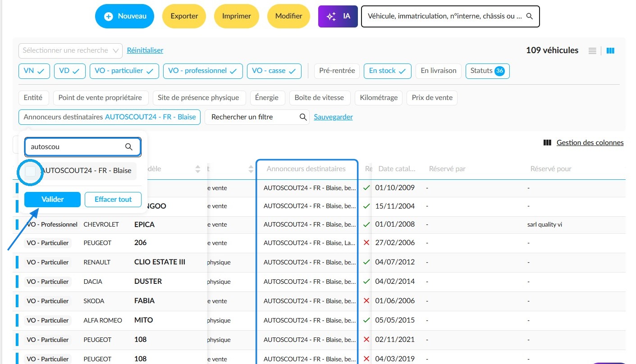This screenshot has height=364, width=636.
Task: Sort by the Modèle column arrows
Action: click(197, 169)
